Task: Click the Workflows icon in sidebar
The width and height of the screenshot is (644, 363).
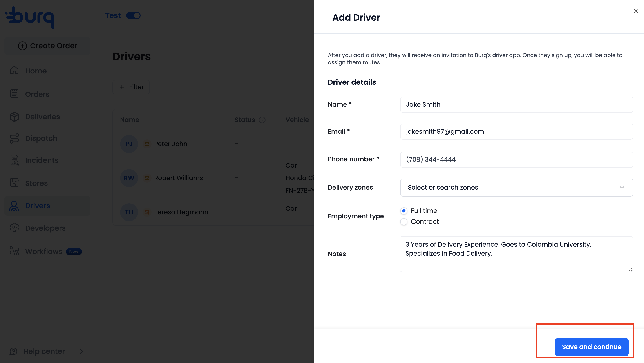Action: (14, 251)
